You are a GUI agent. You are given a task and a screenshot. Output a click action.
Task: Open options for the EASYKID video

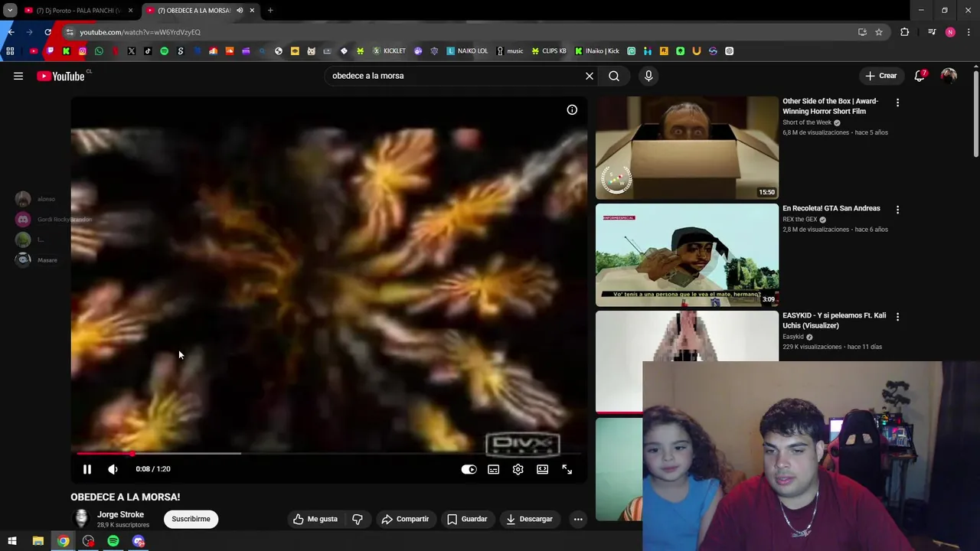(x=898, y=316)
